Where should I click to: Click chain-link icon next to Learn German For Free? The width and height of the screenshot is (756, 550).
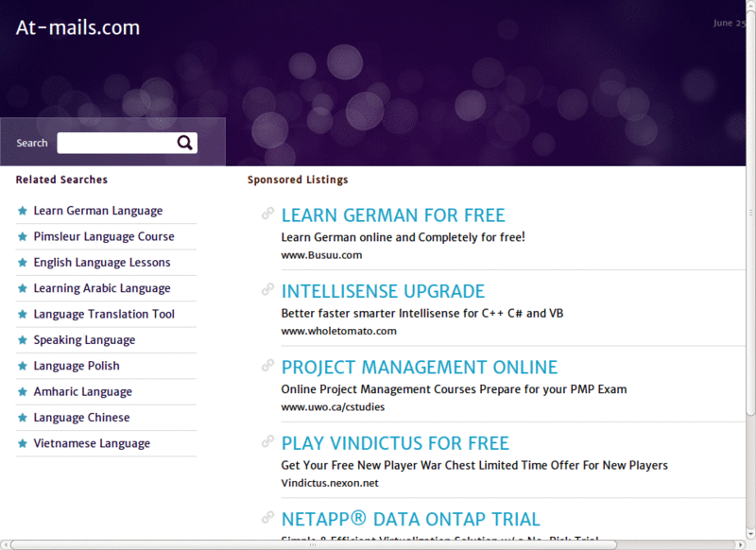pyautogui.click(x=267, y=213)
